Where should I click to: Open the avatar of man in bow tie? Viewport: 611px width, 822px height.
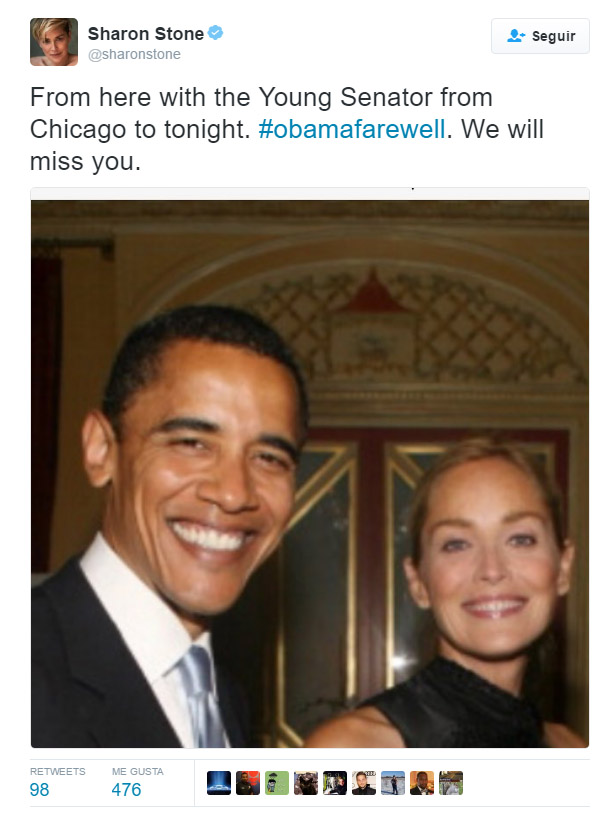[x=422, y=783]
